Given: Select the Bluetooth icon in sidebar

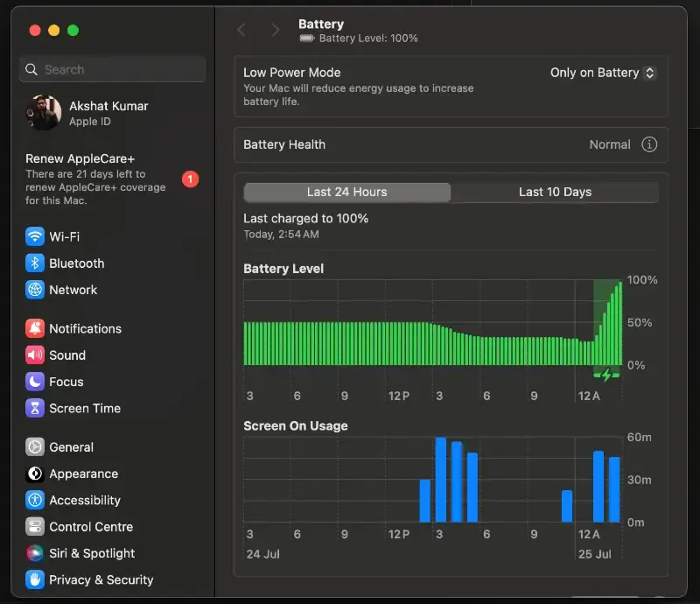Looking at the screenshot, I should (35, 263).
